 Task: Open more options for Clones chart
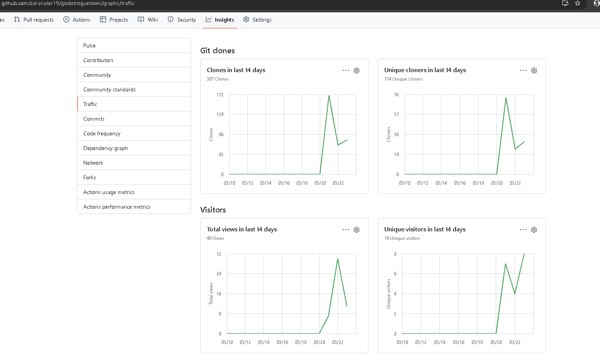pyautogui.click(x=346, y=71)
